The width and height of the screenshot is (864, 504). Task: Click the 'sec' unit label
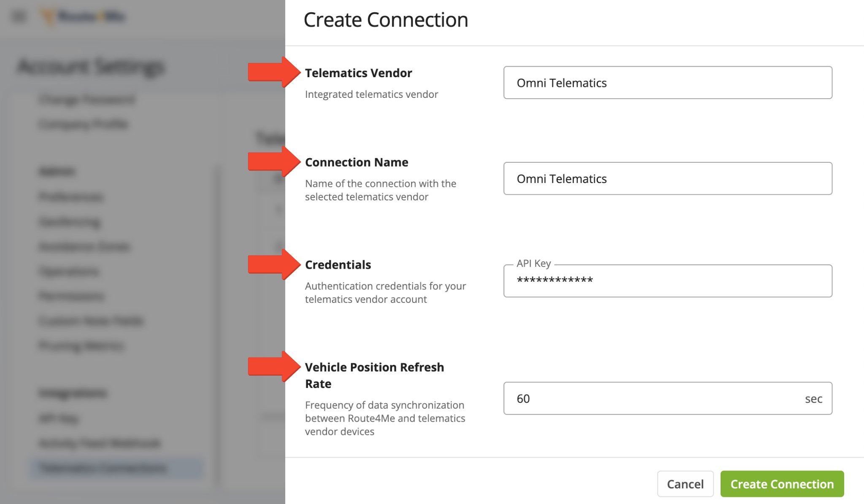tap(813, 399)
